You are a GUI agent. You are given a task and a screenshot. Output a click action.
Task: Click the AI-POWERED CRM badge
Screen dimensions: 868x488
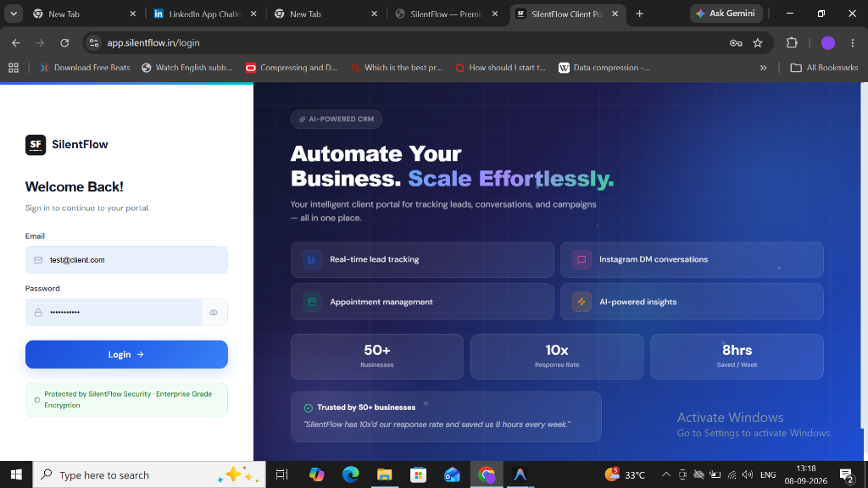pyautogui.click(x=336, y=119)
